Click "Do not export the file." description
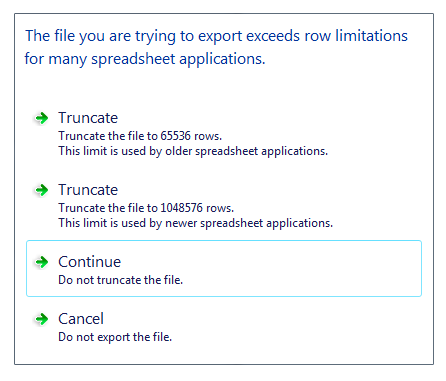446x381 pixels. point(115,337)
